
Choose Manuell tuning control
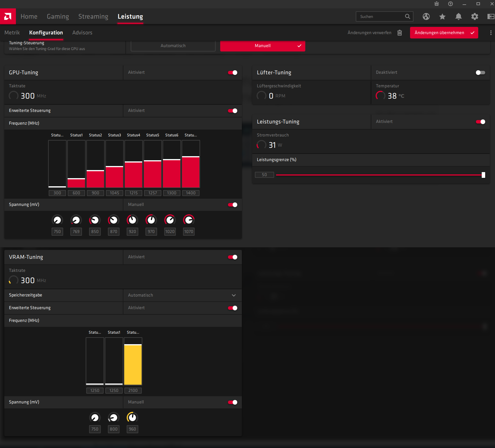click(x=263, y=46)
